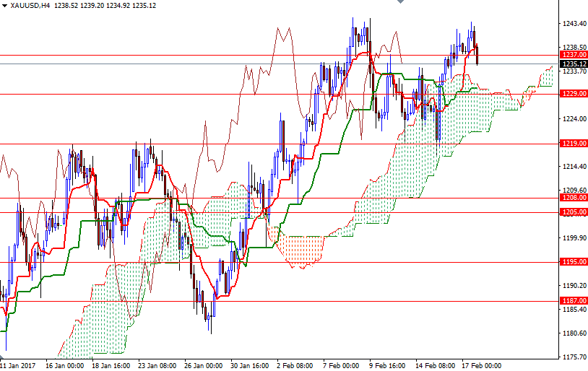Select the red 1195.00 level label

tap(573, 262)
